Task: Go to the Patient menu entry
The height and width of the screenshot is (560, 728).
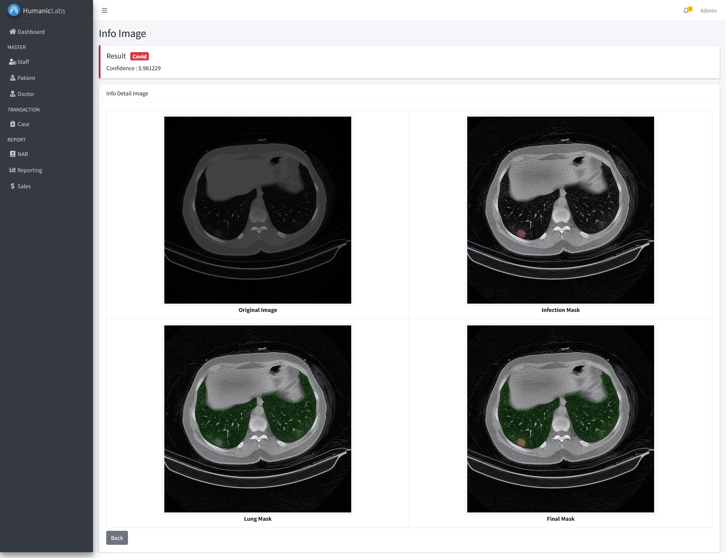Action: click(x=26, y=78)
